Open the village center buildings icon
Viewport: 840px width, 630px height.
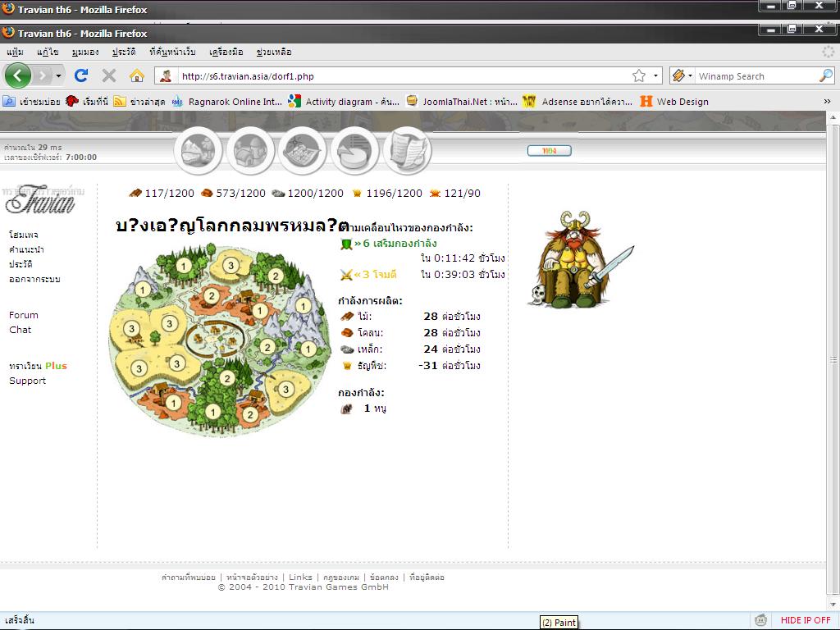click(x=250, y=151)
